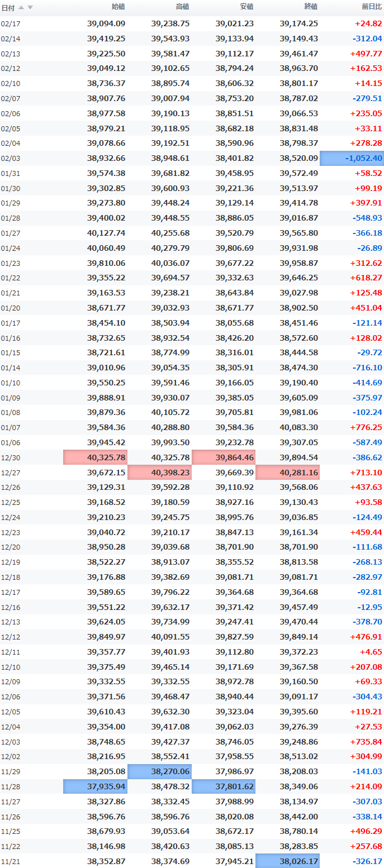Image resolution: width=384 pixels, height=868 pixels.
Task: Click the 安値 column header
Action: 246,7
